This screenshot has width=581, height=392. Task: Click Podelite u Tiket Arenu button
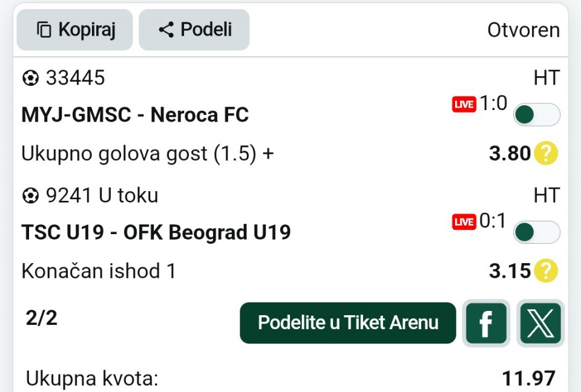[x=348, y=323]
